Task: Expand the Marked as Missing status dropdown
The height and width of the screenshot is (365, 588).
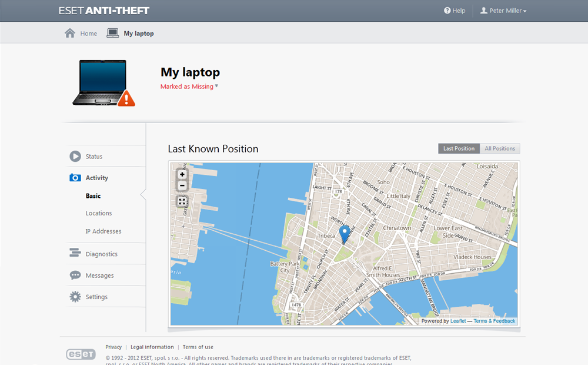Action: point(189,87)
